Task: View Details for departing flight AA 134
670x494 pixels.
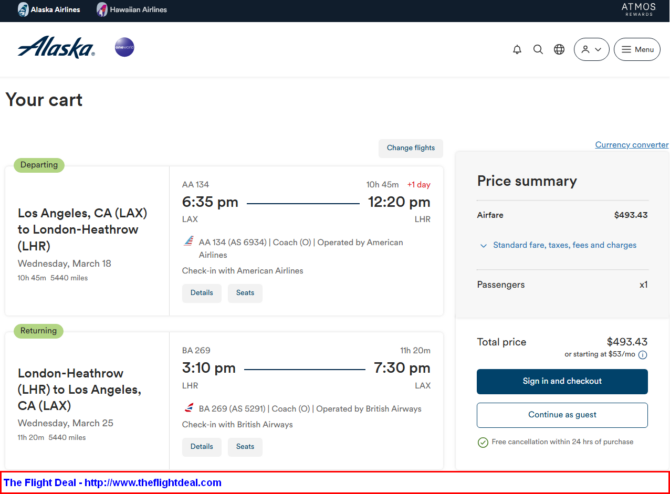Action: (201, 293)
